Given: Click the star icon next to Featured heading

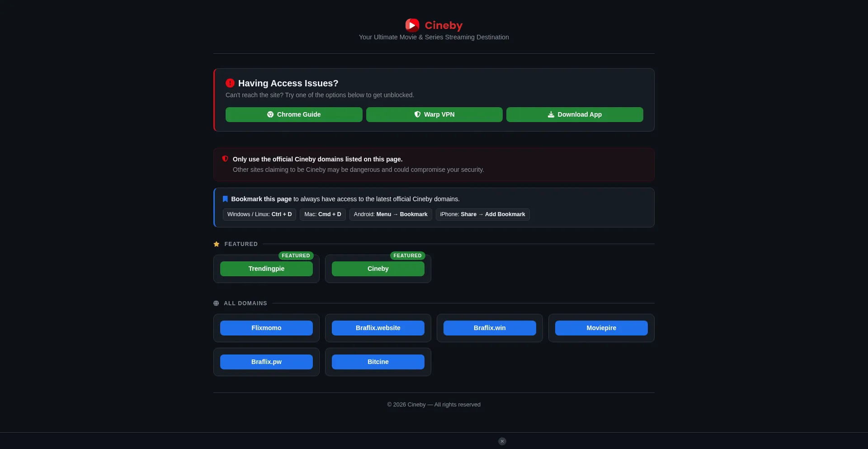Looking at the screenshot, I should (217, 244).
